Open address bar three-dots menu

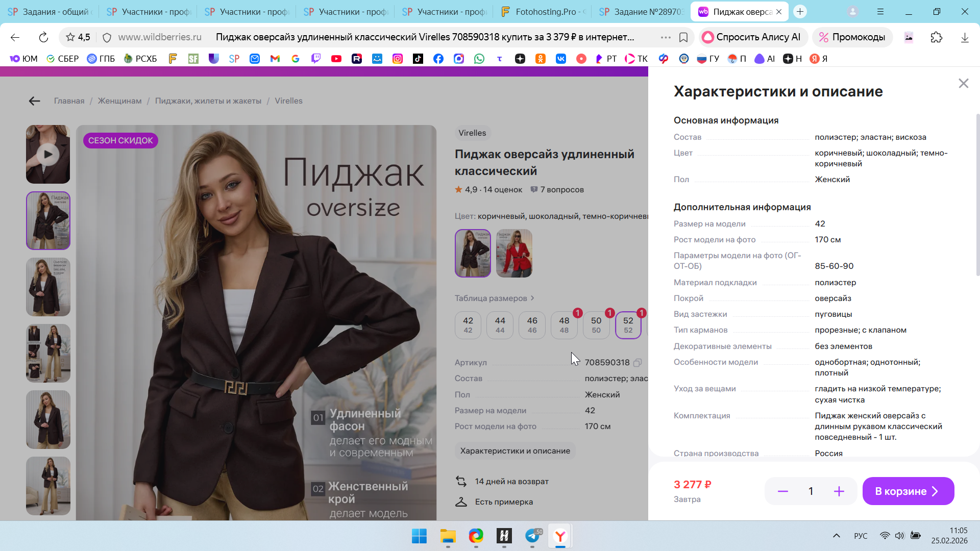coord(665,37)
